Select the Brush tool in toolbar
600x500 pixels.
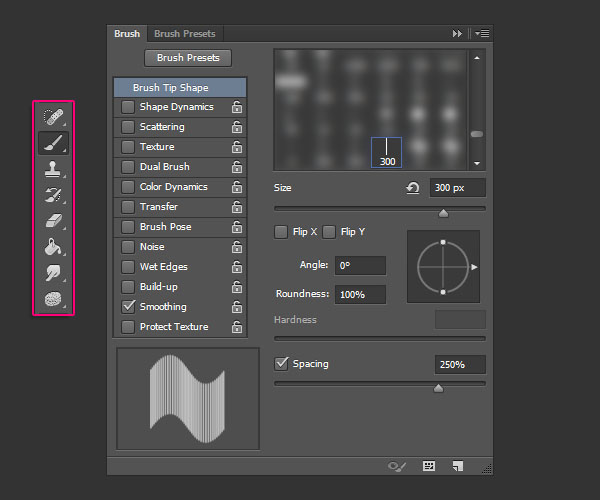[52, 144]
